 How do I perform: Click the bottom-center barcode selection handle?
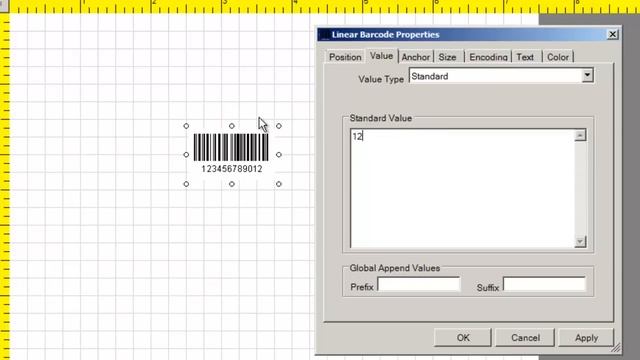(x=232, y=184)
